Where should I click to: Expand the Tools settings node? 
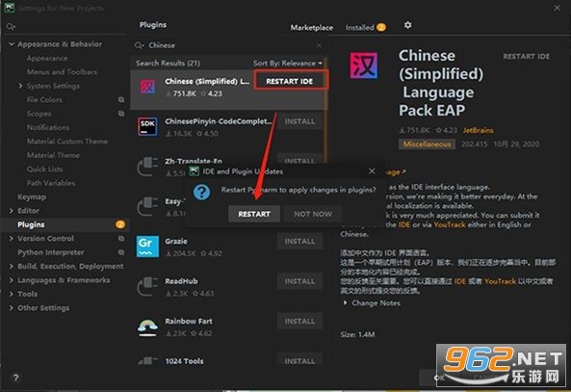click(x=12, y=294)
